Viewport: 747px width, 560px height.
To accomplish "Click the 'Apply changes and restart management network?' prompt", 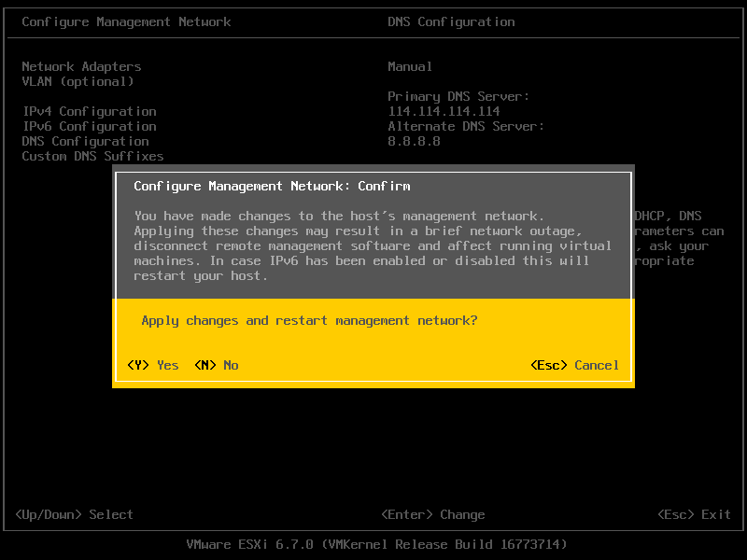I will click(x=309, y=320).
